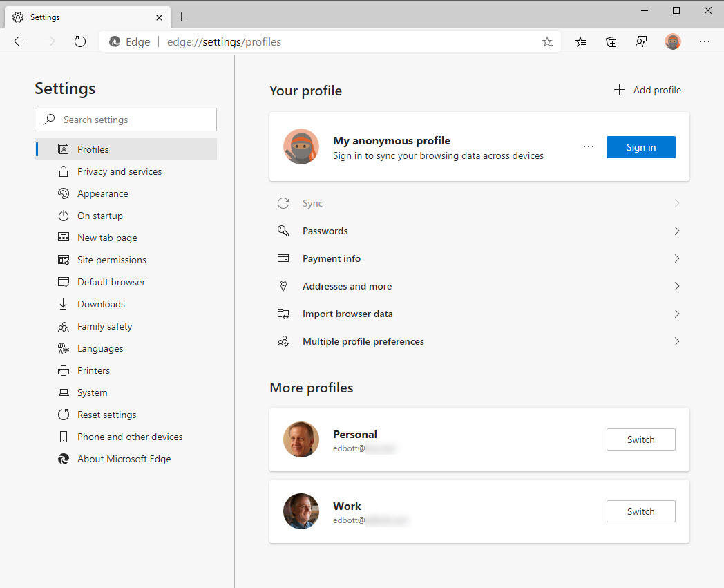Expand the Passwords row chevron
This screenshot has height=588, width=724.
677,231
